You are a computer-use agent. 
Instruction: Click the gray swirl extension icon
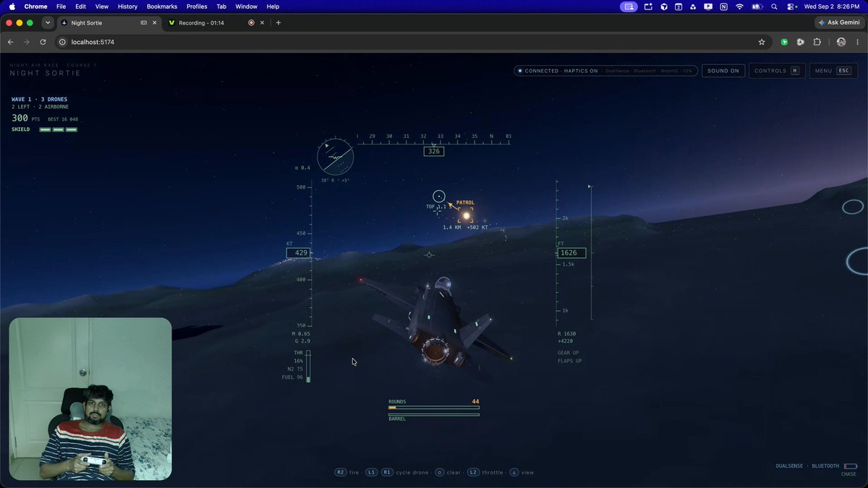(801, 42)
